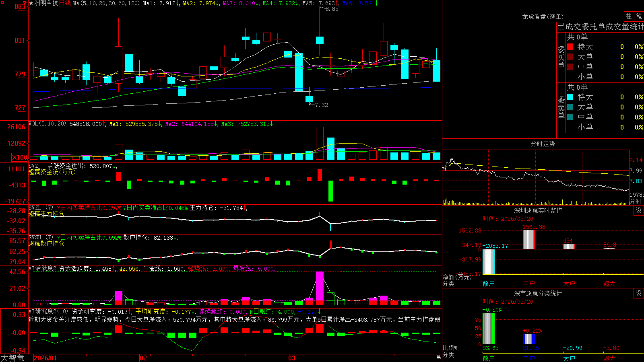
Task: Click the 已成交委托单成交量统计 header
Action: coord(601,27)
